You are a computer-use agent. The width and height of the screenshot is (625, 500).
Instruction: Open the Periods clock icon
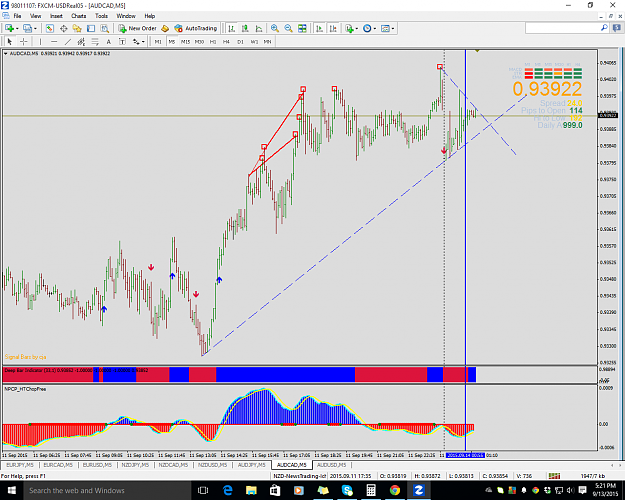(x=367, y=28)
